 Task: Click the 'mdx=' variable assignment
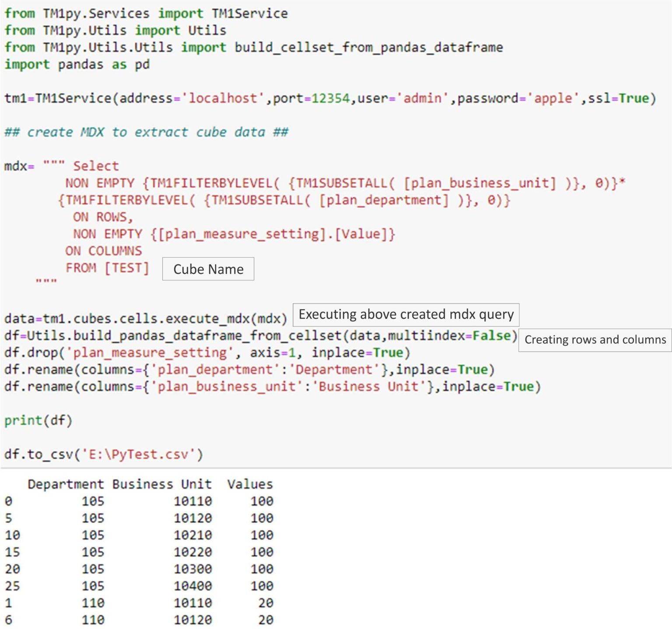(19, 166)
